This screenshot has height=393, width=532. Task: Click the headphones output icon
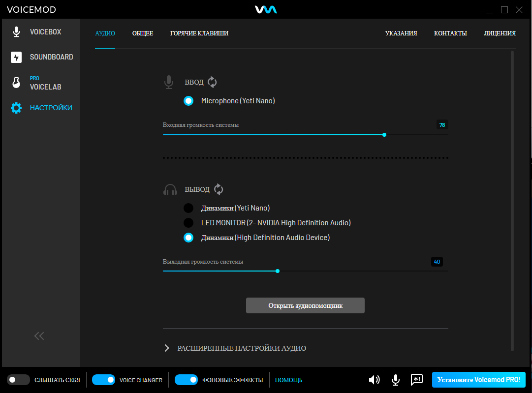170,189
